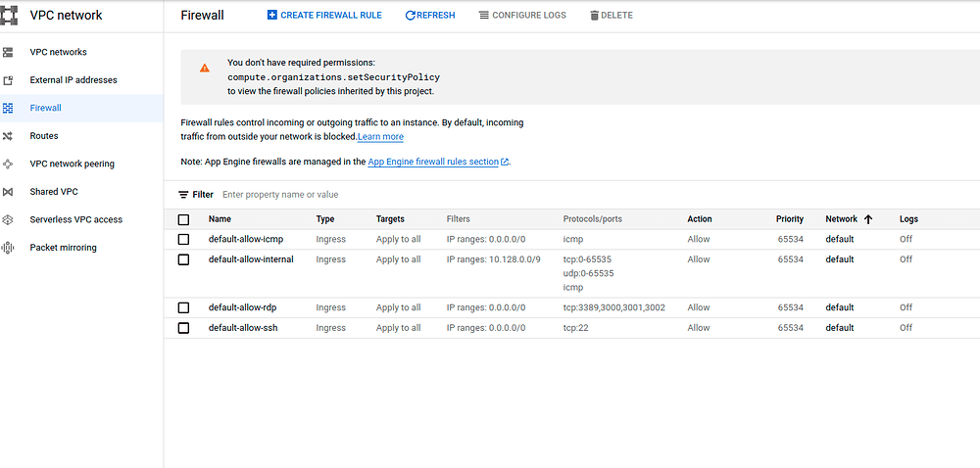Click the VPC networks sidebar icon
The image size is (980, 468).
[8, 52]
